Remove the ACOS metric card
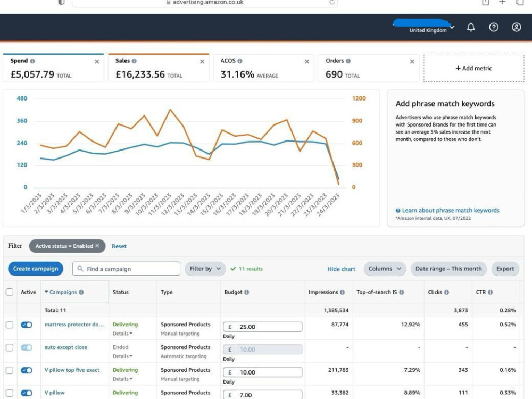Viewport: 532px width, 399px height. click(x=307, y=61)
